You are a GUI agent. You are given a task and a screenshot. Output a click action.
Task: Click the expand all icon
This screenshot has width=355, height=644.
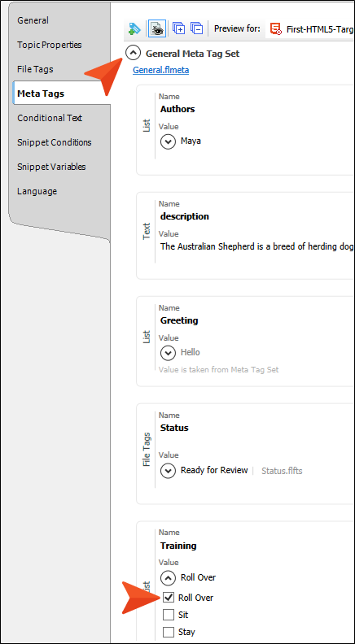178,28
